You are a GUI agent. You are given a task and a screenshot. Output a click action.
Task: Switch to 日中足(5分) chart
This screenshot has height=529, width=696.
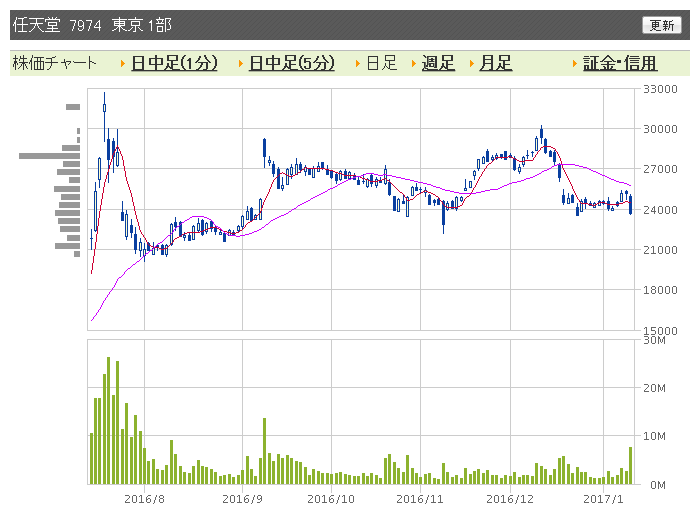292,63
